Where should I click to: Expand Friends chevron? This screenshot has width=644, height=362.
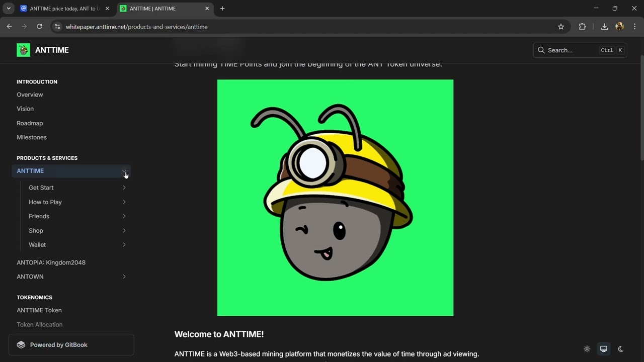click(x=124, y=216)
